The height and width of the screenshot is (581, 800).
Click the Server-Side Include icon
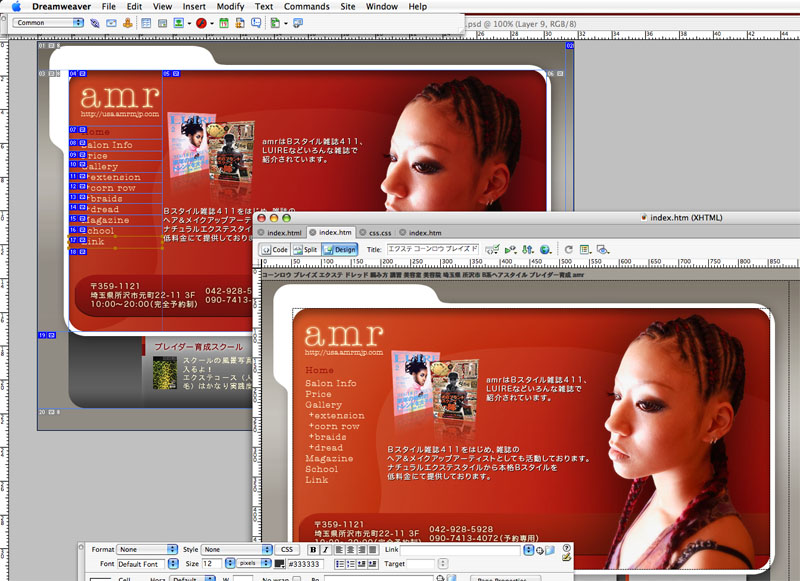[x=240, y=23]
